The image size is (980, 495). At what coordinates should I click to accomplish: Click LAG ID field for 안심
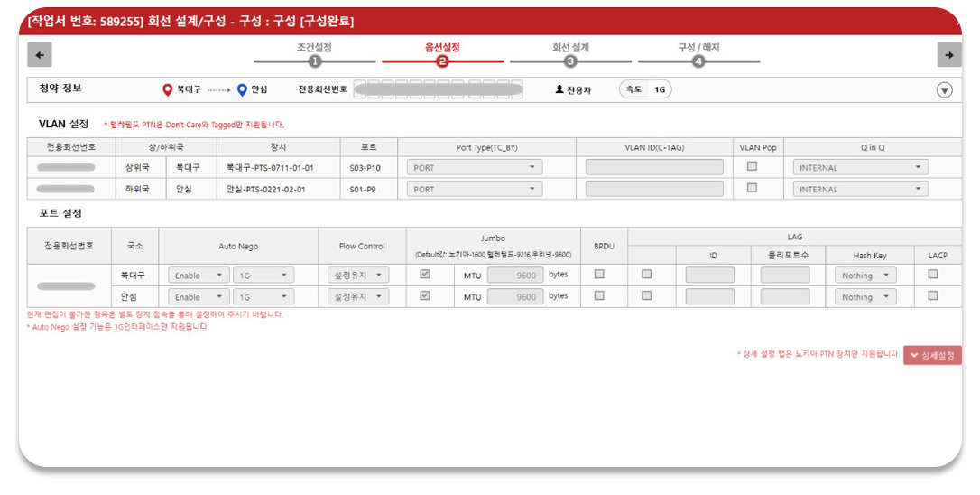(x=710, y=296)
